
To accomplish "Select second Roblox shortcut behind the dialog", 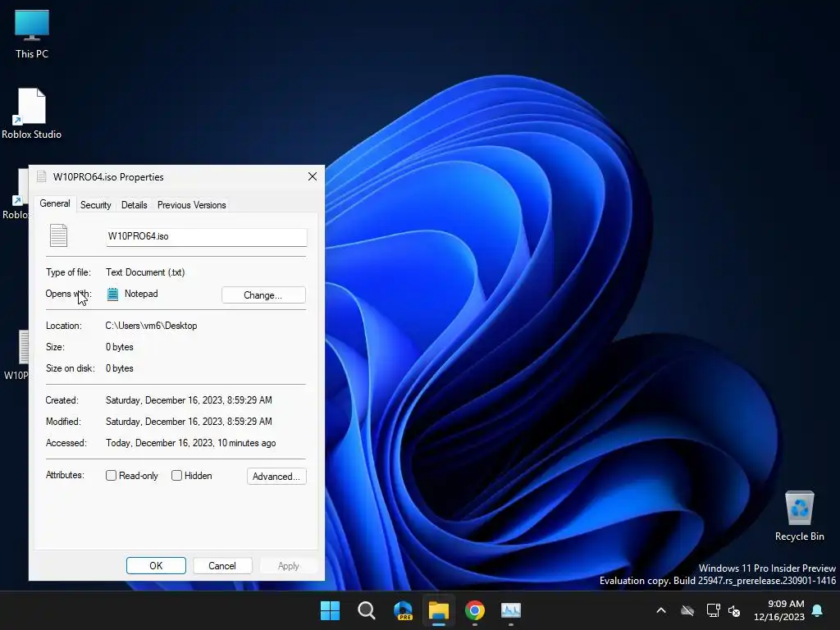I will 15,194.
